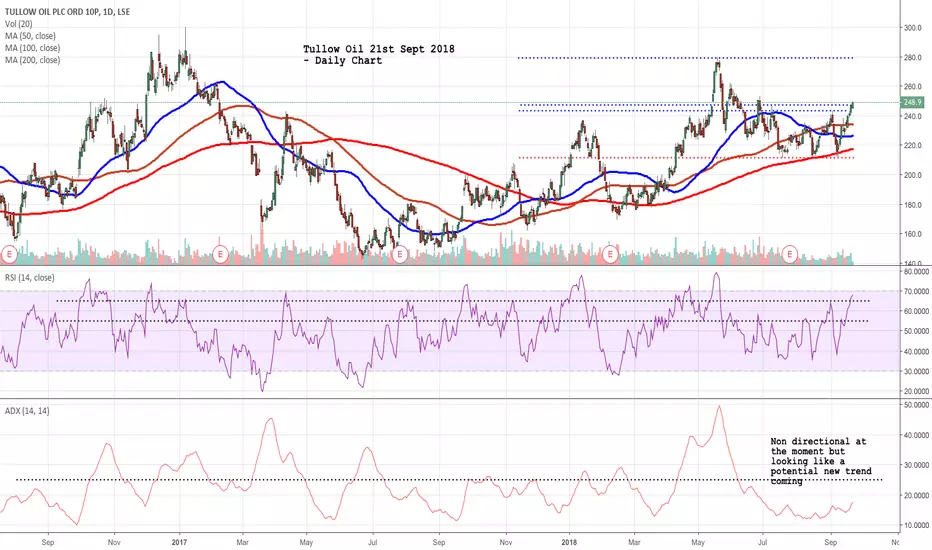Click the 10.0000 ADX scale value
This screenshot has width=932, height=550.
917,526
